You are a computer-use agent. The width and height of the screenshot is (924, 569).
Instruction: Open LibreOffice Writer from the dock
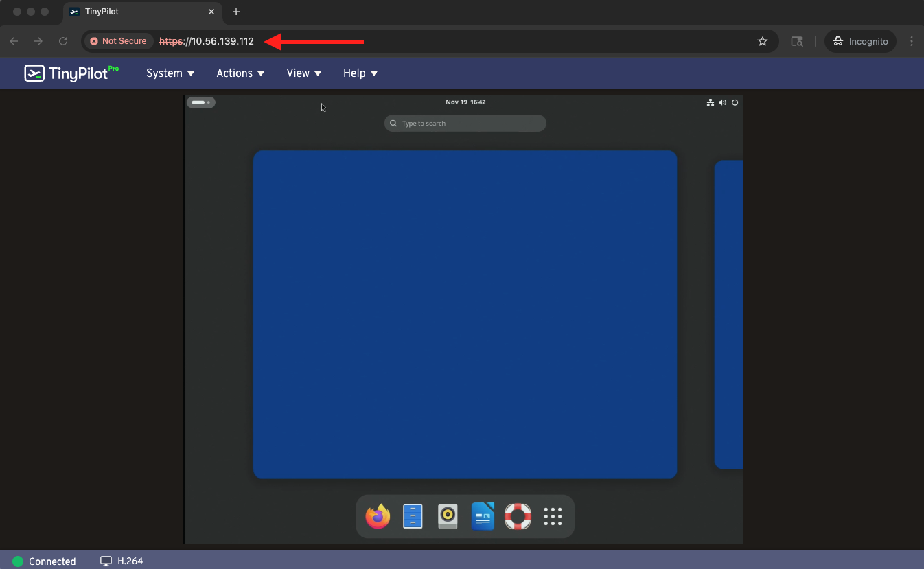(x=483, y=516)
